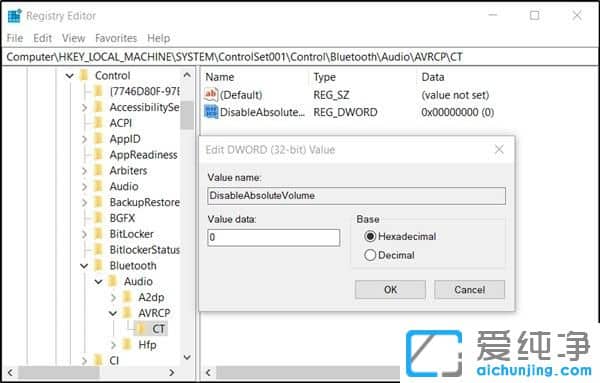This screenshot has width=600, height=383.
Task: Click the REG_SZ type cell
Action: 331,95
